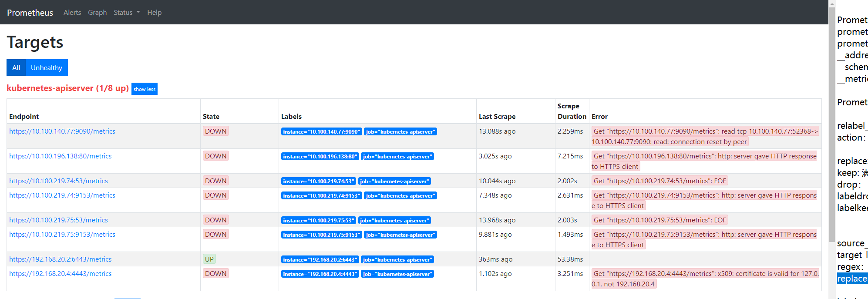Click job label in 10.100.196.138:80 row
Image resolution: width=868 pixels, height=299 pixels.
[x=397, y=157]
